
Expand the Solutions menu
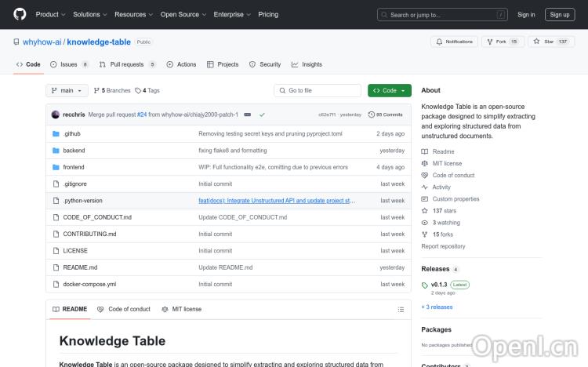coord(89,14)
